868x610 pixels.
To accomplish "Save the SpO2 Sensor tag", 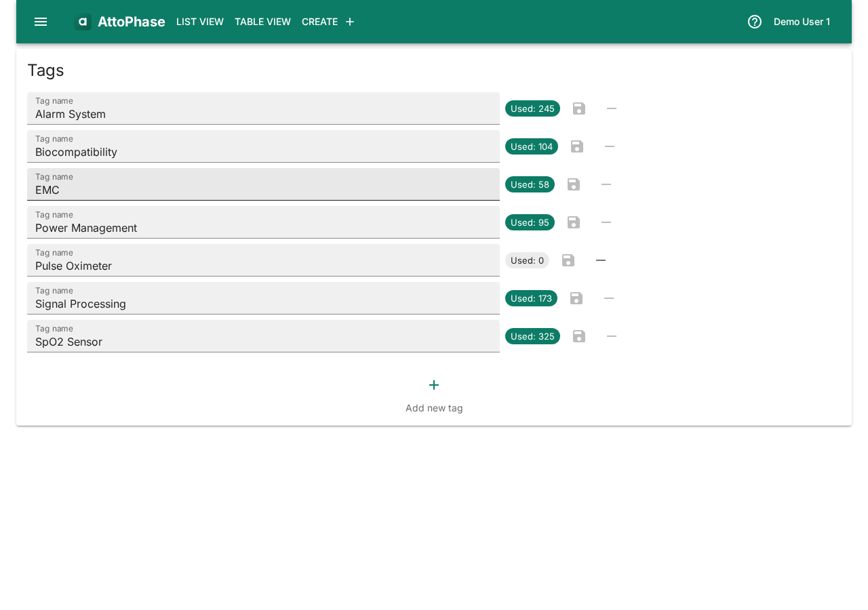I will (x=578, y=336).
